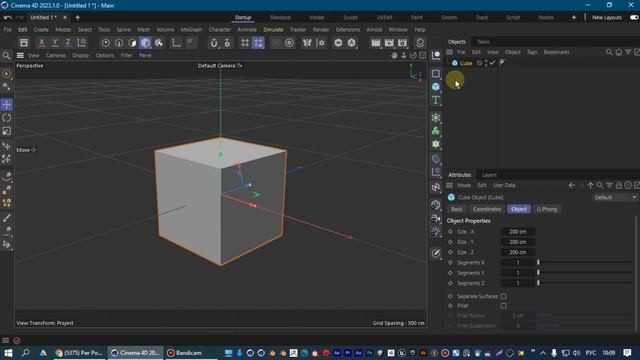
Task: Click the coordinate system toggle icon
Action: [x=82, y=42]
